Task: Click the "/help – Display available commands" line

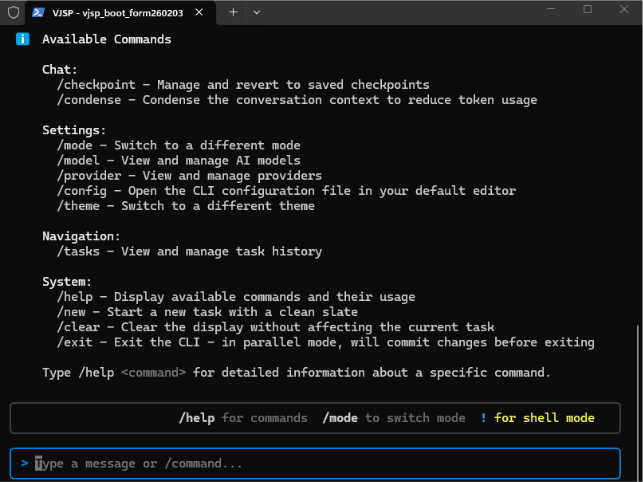Action: [236, 297]
